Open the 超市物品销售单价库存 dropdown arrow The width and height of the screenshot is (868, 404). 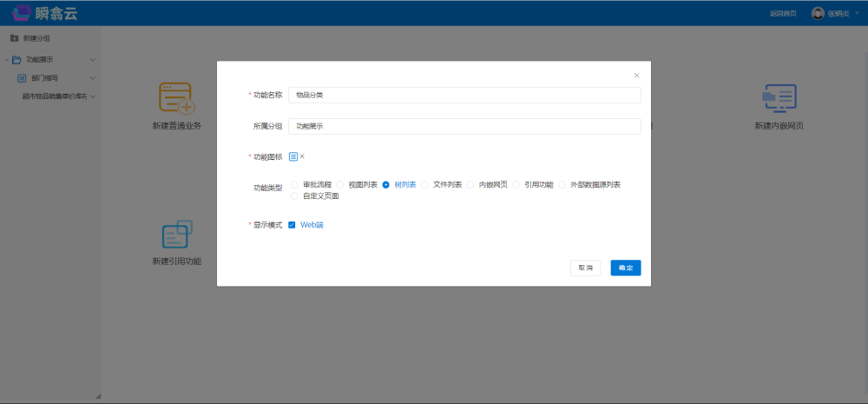click(x=93, y=96)
